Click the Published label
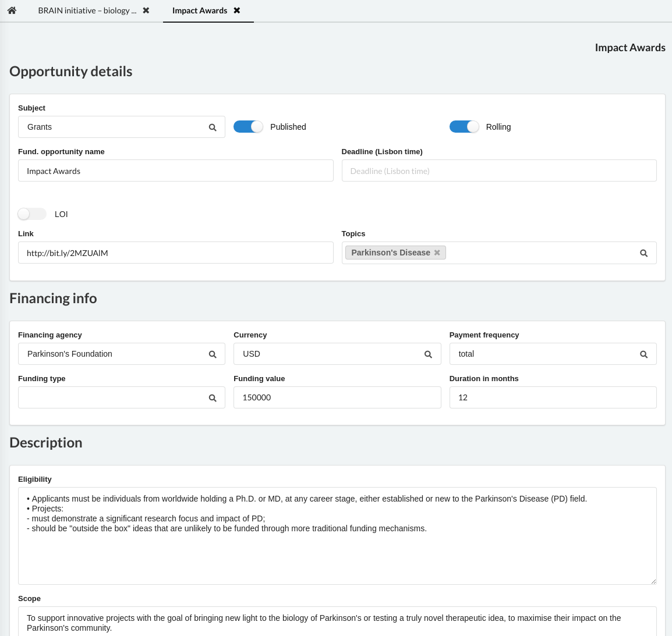 (288, 127)
